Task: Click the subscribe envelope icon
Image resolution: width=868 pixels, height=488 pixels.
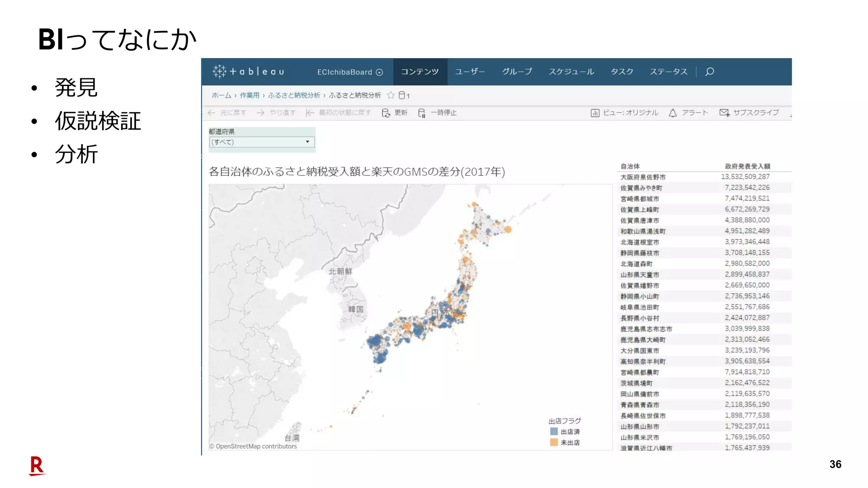Action: [x=724, y=113]
